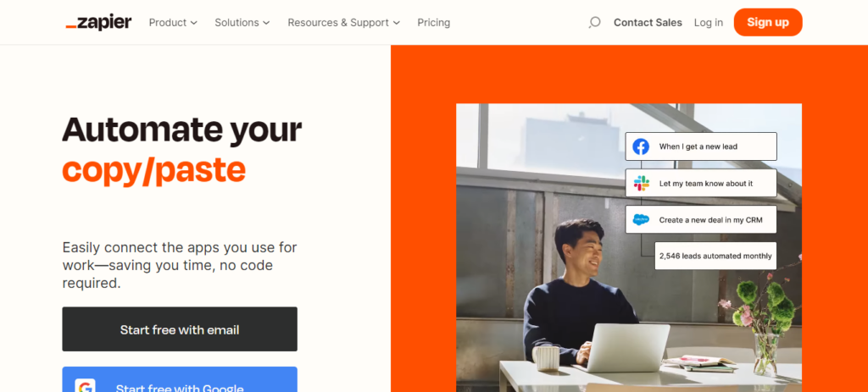The width and height of the screenshot is (868, 392).
Task: Click the Contact Sales link
Action: point(648,23)
